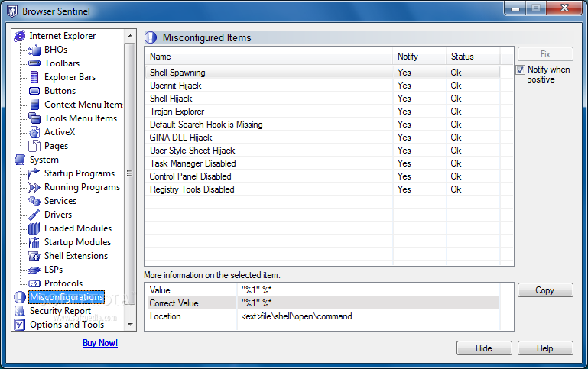Click the Running Programs icon
Viewport: 588px width, 369px height.
pyautogui.click(x=34, y=187)
